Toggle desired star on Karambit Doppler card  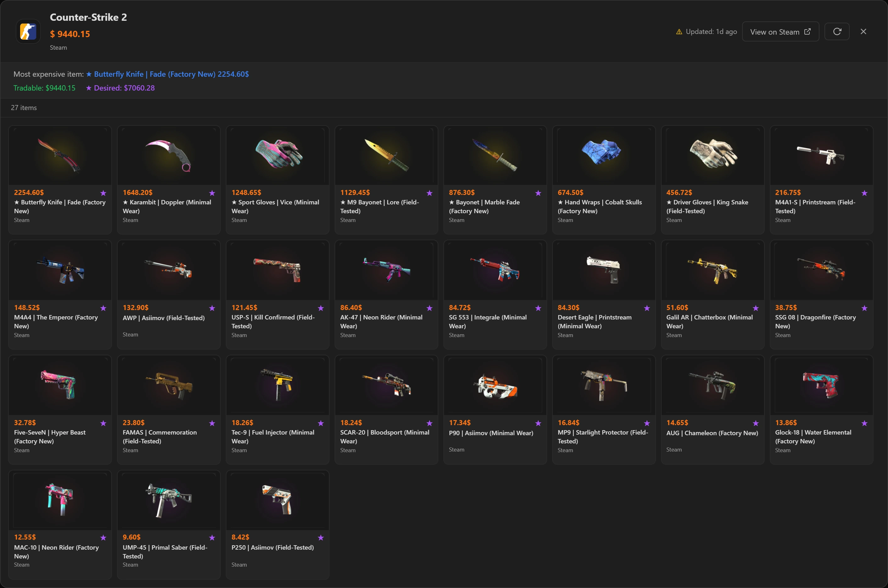pos(212,193)
